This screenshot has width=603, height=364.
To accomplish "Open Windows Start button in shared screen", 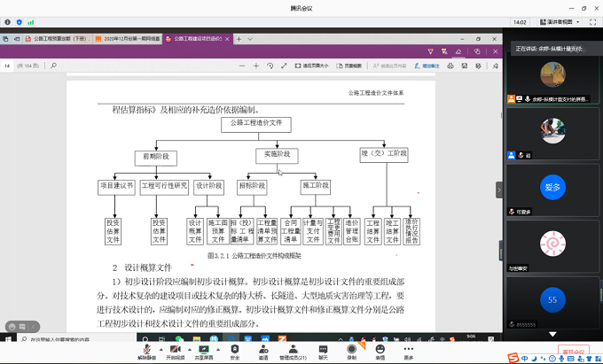I will click(x=8, y=338).
